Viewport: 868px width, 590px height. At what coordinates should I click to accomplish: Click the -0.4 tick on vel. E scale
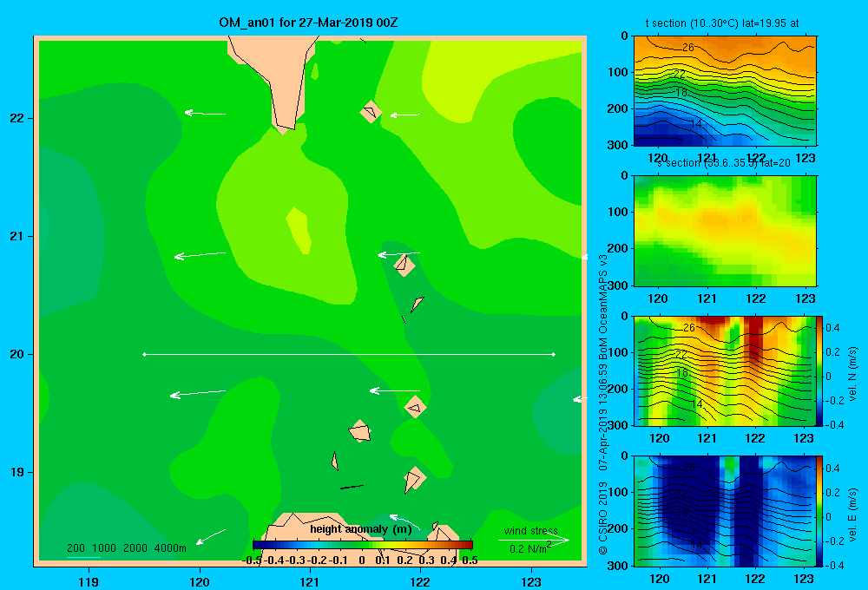point(834,565)
